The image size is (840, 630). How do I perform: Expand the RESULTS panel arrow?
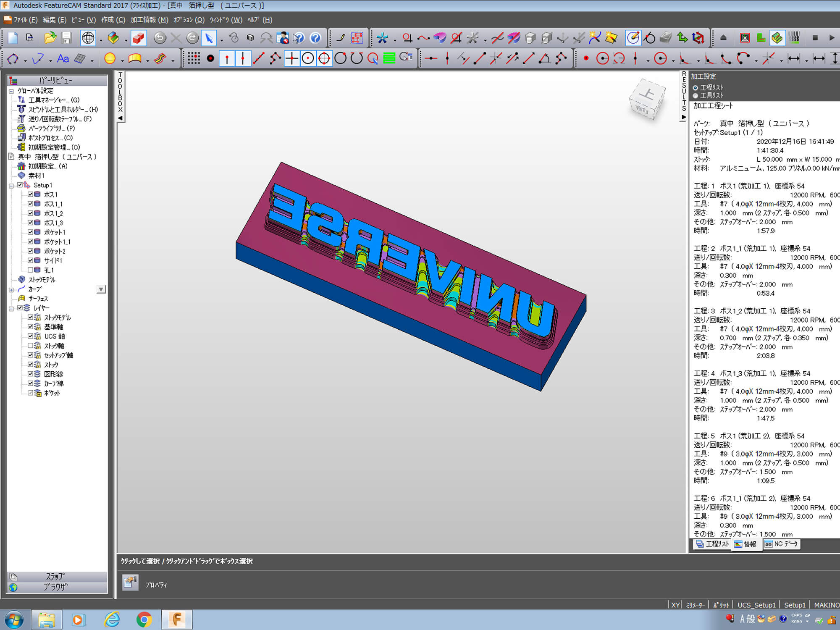[x=684, y=117]
